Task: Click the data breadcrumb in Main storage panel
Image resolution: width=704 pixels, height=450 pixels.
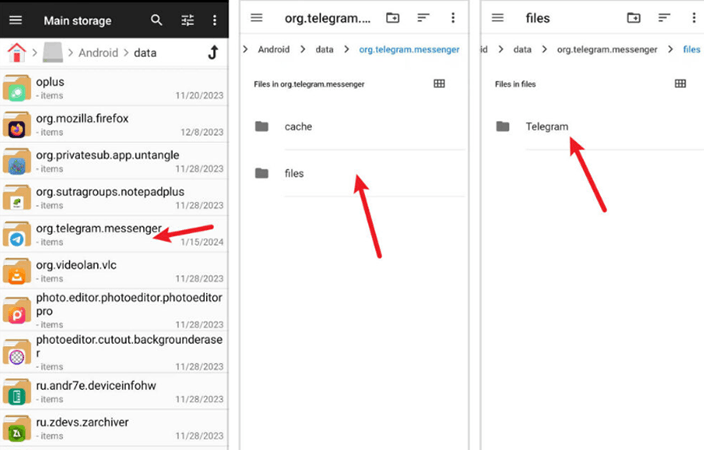Action: tap(145, 53)
